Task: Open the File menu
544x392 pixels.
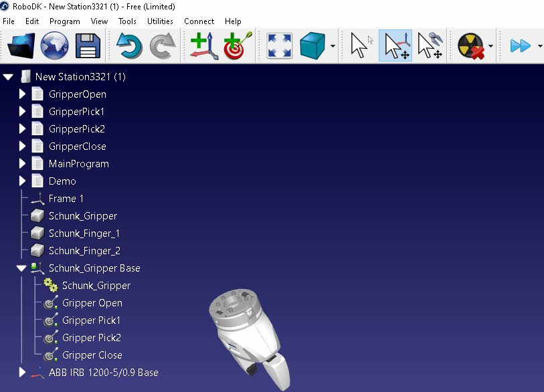Action: (9, 21)
